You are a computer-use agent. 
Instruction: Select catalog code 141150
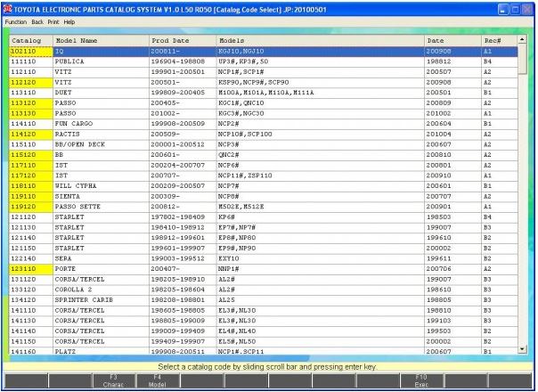(x=31, y=341)
